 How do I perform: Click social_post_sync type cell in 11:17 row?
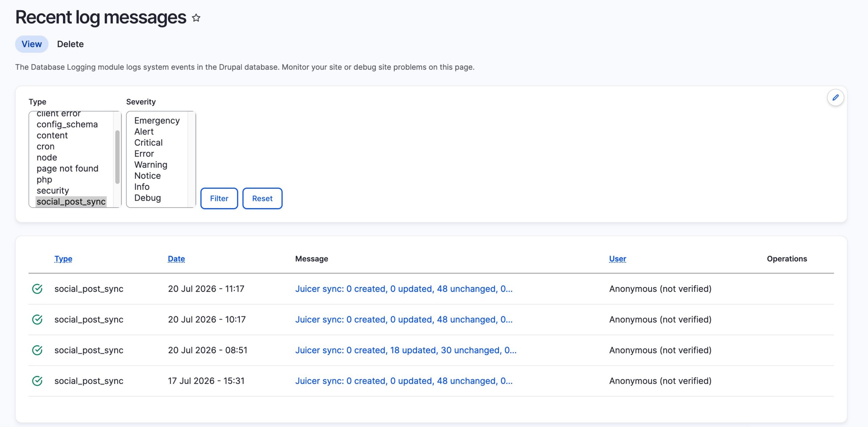click(89, 289)
